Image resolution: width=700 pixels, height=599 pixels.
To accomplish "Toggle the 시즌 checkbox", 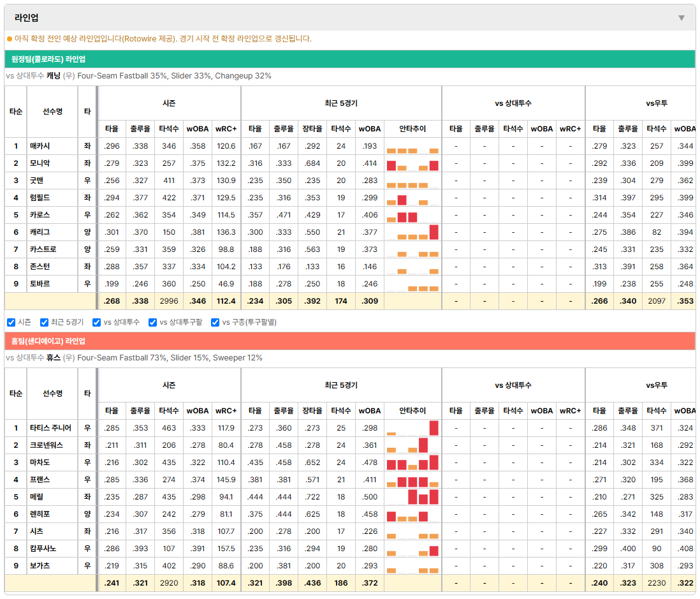I will coord(11,323).
